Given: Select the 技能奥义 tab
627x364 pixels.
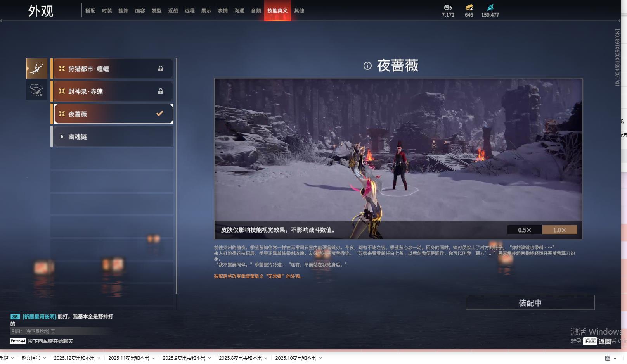Looking at the screenshot, I should (277, 11).
